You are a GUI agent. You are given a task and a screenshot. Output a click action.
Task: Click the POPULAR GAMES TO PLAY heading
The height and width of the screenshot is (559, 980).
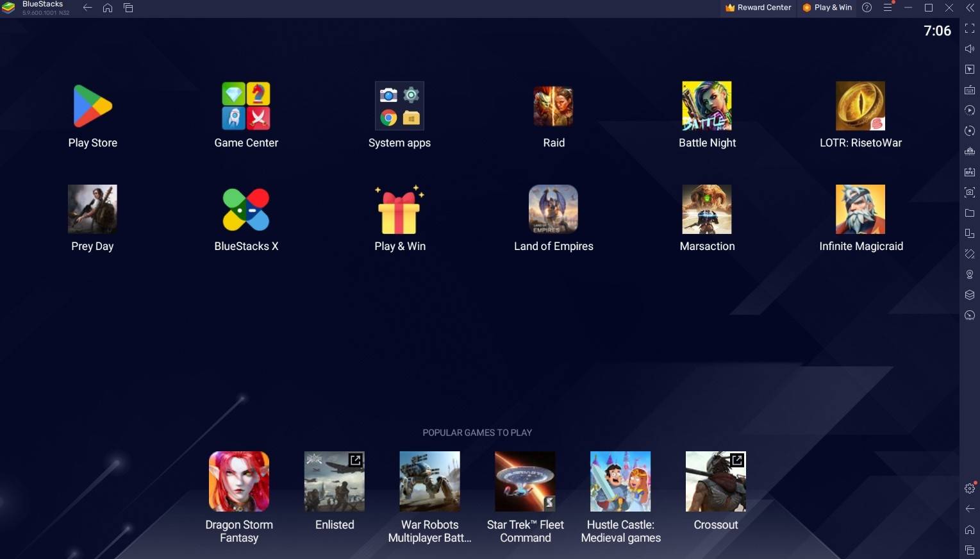click(477, 433)
